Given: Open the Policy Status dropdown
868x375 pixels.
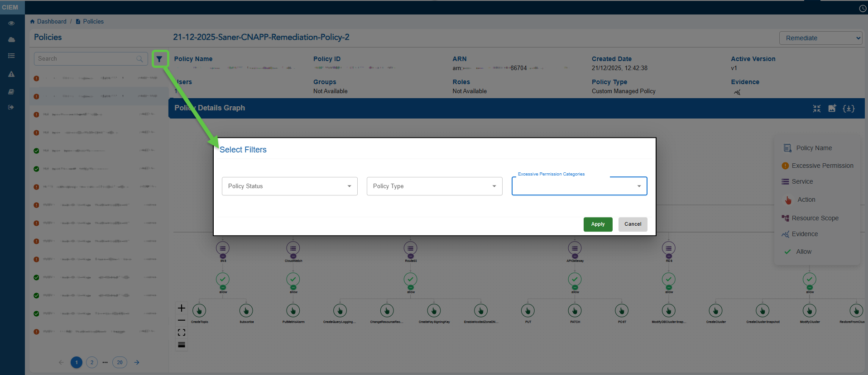Looking at the screenshot, I should (x=289, y=186).
